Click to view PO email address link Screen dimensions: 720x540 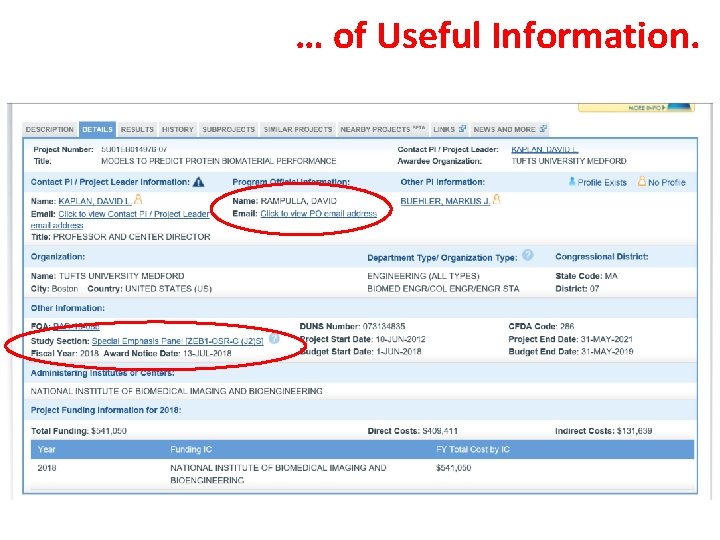319,214
